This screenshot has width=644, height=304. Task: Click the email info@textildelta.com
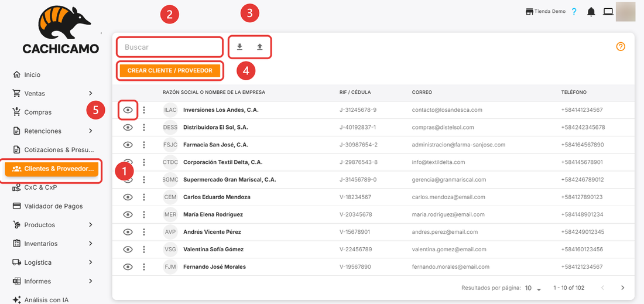pyautogui.click(x=439, y=162)
